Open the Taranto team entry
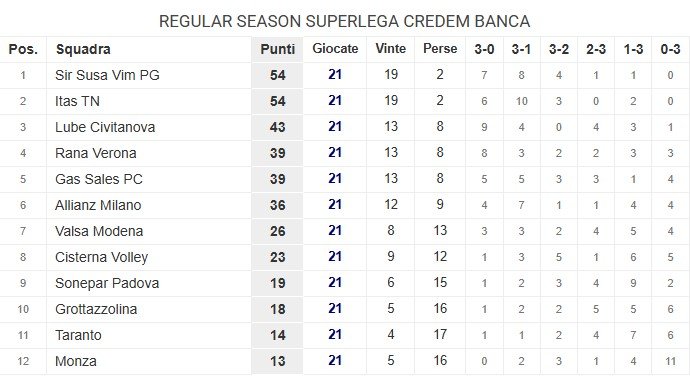Screen dimensions: 690x380 78,335
